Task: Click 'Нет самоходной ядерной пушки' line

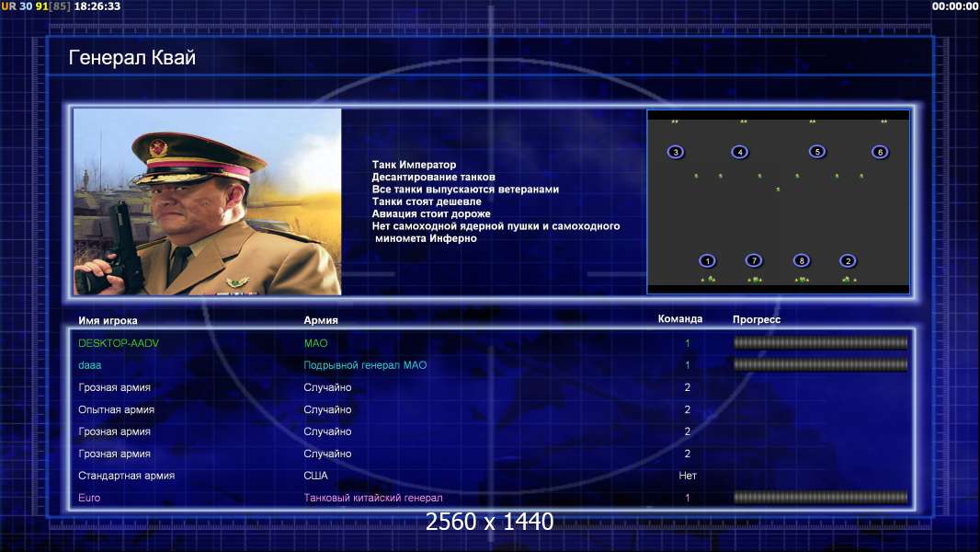Action: click(x=496, y=225)
